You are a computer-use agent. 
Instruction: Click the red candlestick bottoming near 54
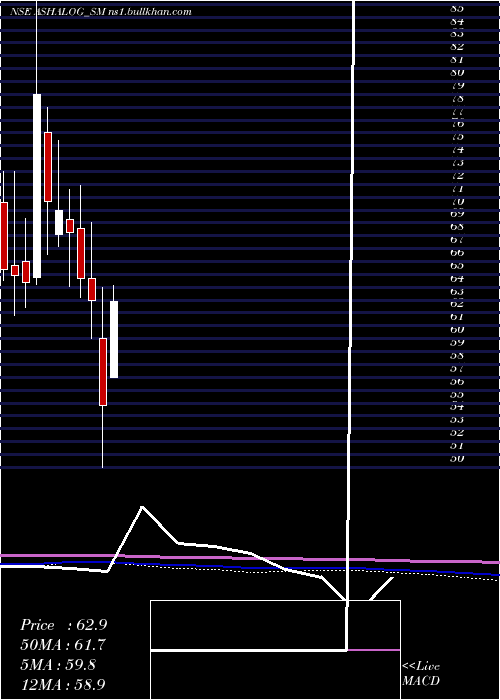[103, 372]
